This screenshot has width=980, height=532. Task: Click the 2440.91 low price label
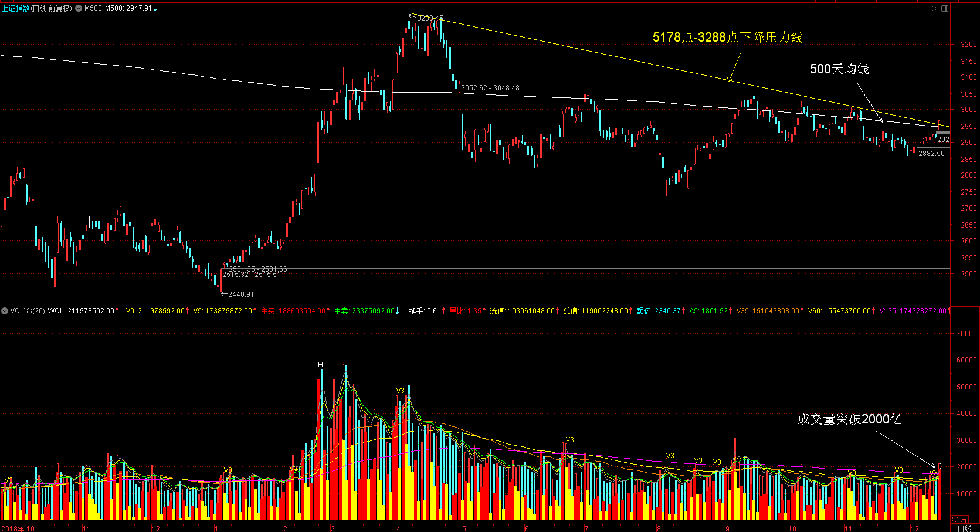241,294
